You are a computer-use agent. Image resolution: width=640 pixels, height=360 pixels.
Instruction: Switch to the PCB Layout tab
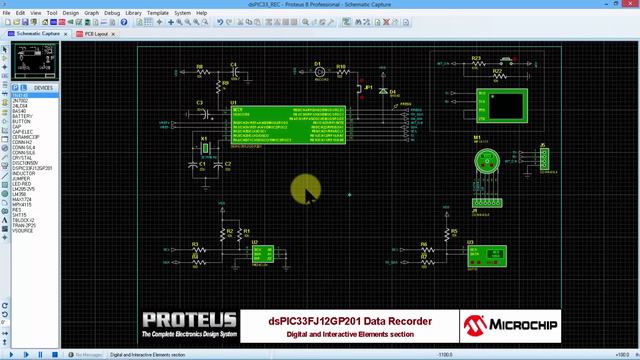(96, 34)
